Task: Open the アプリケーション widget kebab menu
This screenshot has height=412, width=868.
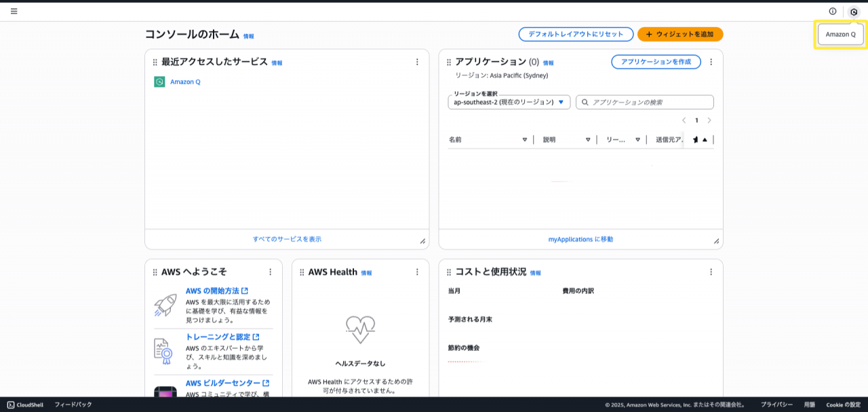Action: [711, 62]
